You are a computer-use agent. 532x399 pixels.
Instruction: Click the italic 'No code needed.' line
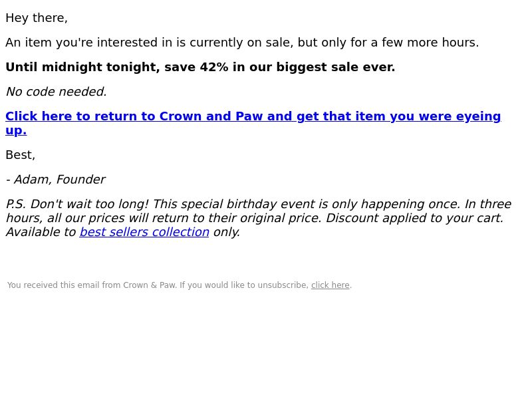57,92
